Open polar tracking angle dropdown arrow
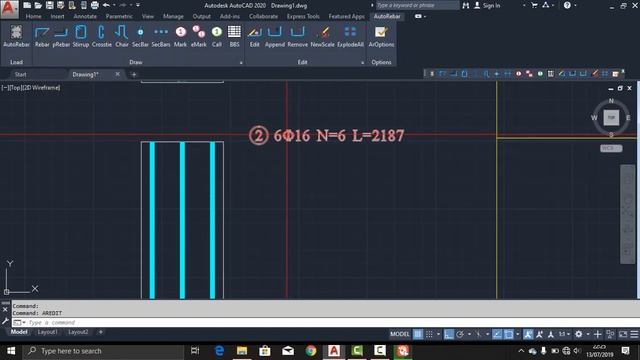The width and height of the screenshot is (640, 360). point(469,334)
